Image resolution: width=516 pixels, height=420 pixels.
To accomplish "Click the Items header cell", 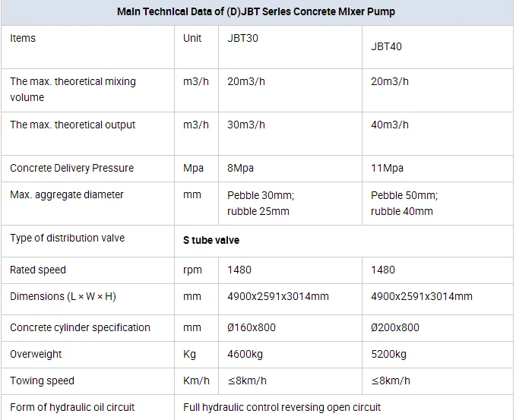I will [23, 38].
